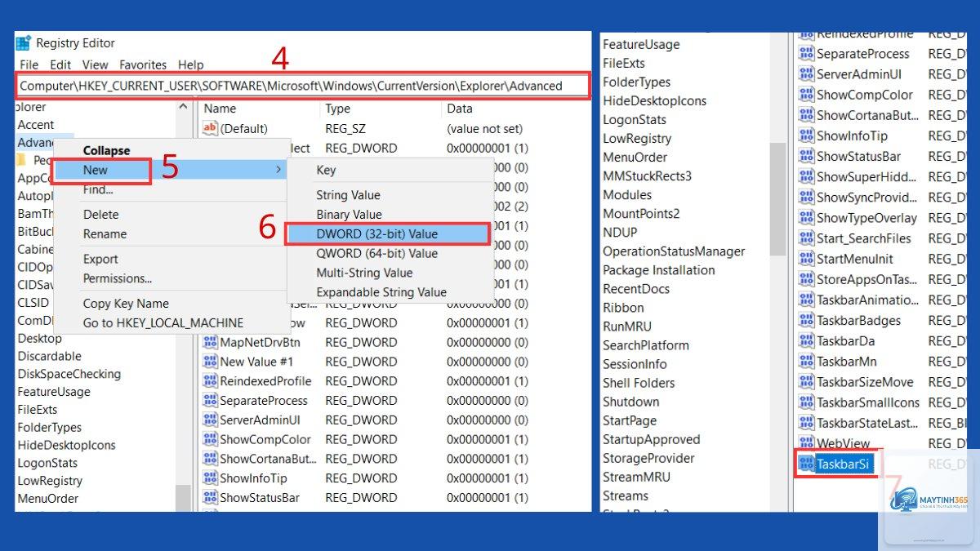Choose Rename in the context menu
Viewport: 980px width, 551px height.
coord(105,233)
